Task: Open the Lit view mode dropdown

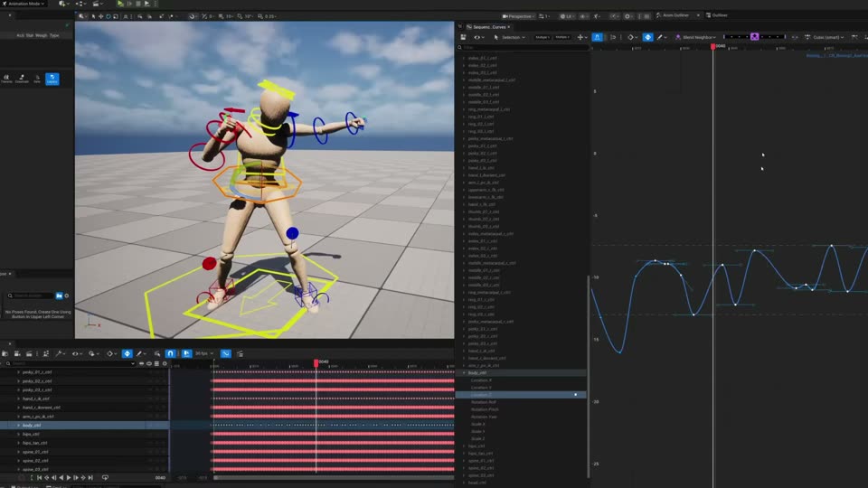Action: pyautogui.click(x=566, y=16)
